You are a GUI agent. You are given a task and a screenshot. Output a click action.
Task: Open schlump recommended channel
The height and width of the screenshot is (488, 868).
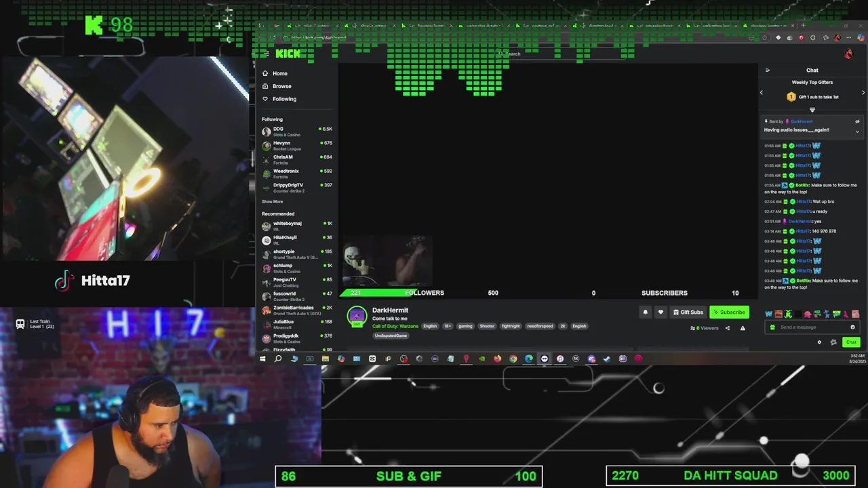pos(297,268)
